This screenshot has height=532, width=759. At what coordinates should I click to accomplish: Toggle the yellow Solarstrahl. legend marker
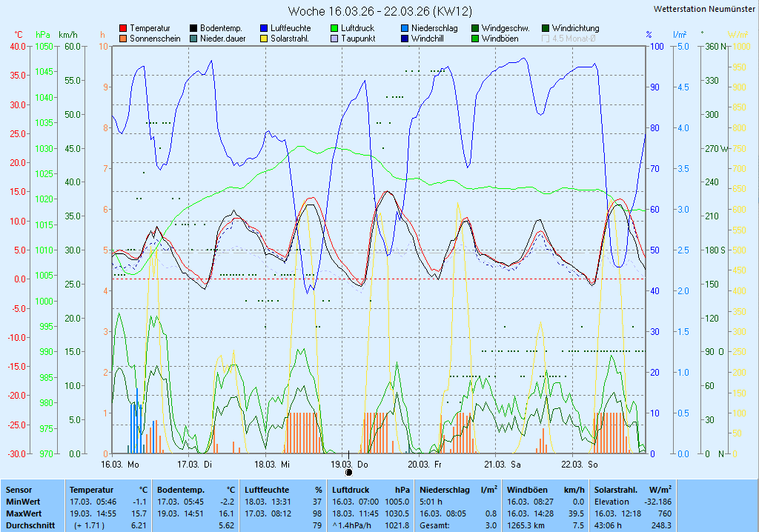pyautogui.click(x=264, y=39)
